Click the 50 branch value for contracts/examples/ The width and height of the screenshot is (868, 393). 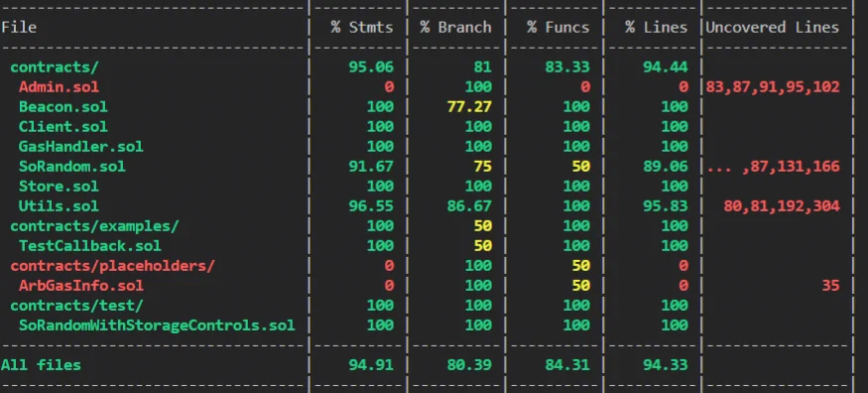coord(483,226)
